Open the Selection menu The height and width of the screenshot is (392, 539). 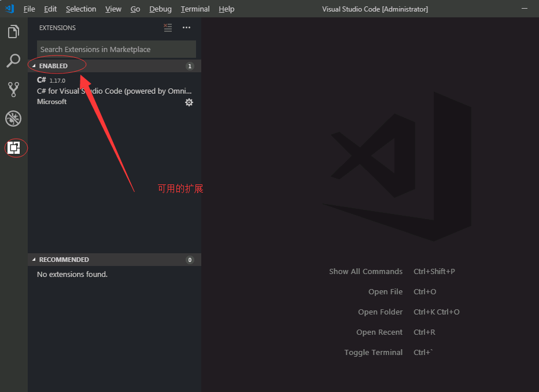tap(81, 9)
